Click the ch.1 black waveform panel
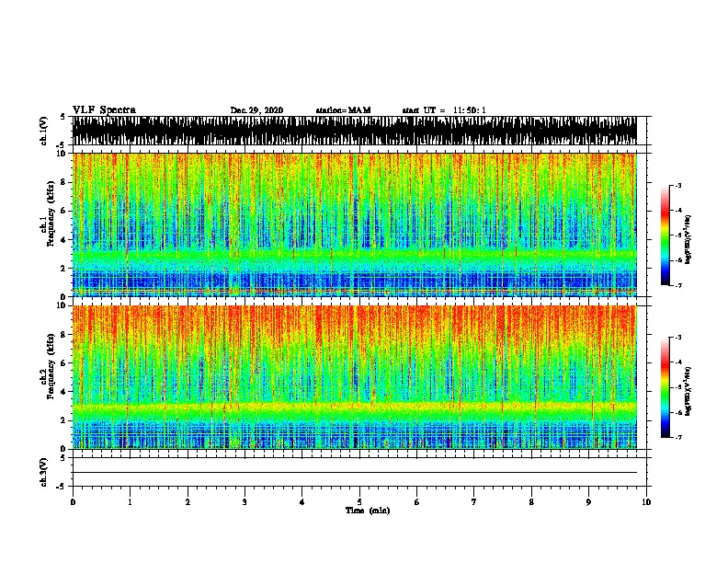Image resolution: width=728 pixels, height=563 pixels. (x=354, y=131)
